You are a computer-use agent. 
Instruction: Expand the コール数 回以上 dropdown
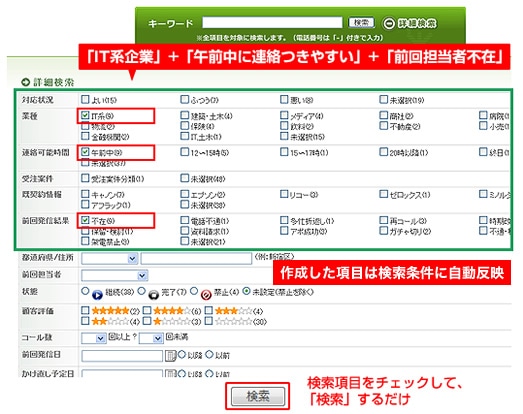pos(94,338)
